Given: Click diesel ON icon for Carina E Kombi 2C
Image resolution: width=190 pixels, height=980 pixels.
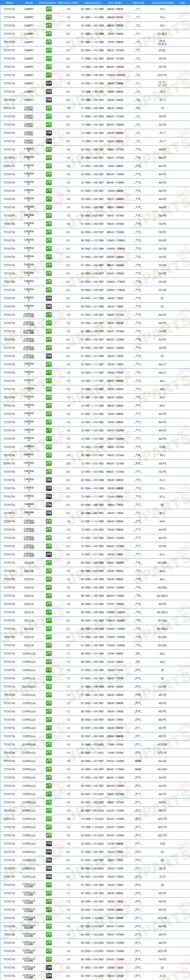Looking at the screenshot, I should point(49,356).
